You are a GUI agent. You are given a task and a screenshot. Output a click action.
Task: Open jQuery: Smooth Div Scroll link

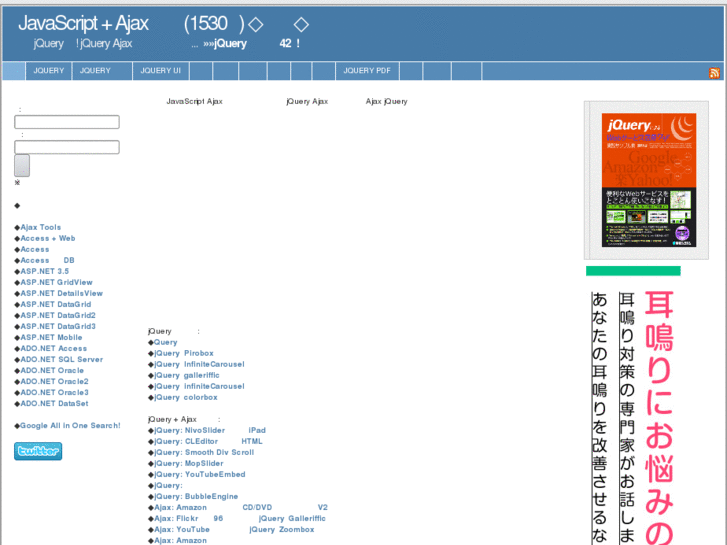(x=204, y=453)
